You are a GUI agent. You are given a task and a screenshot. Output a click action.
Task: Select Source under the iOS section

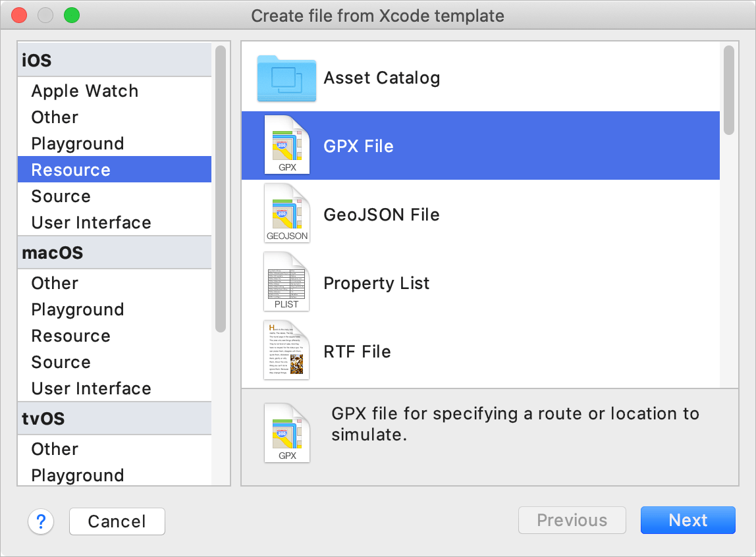(61, 196)
